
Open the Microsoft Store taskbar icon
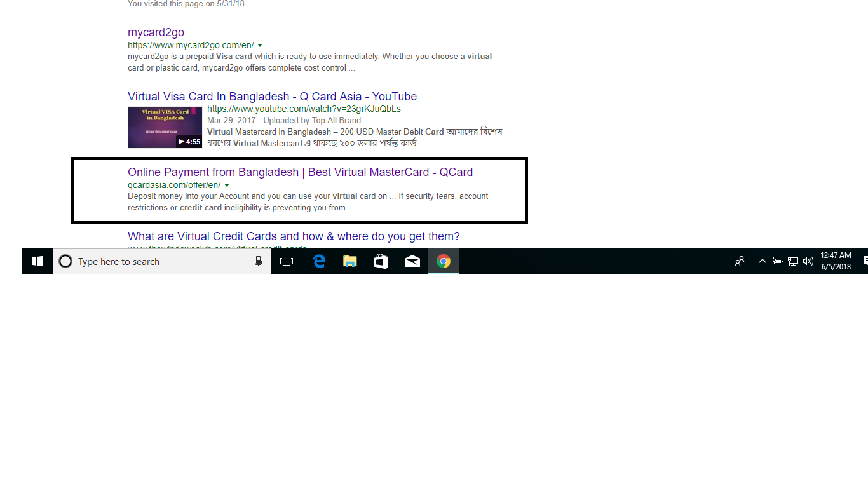tap(381, 261)
